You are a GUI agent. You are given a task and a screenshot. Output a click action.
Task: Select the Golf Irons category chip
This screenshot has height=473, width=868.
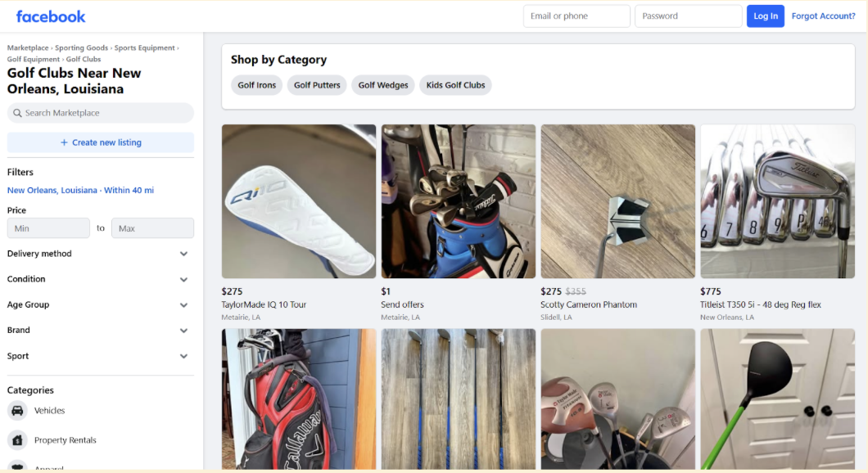coord(256,84)
